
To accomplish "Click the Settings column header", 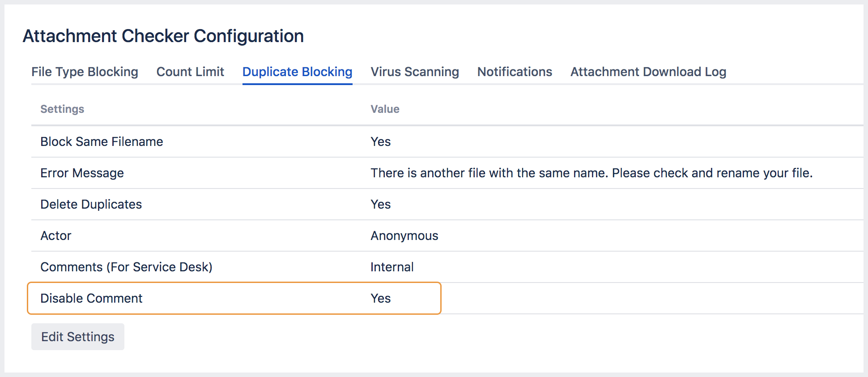I will tap(62, 109).
